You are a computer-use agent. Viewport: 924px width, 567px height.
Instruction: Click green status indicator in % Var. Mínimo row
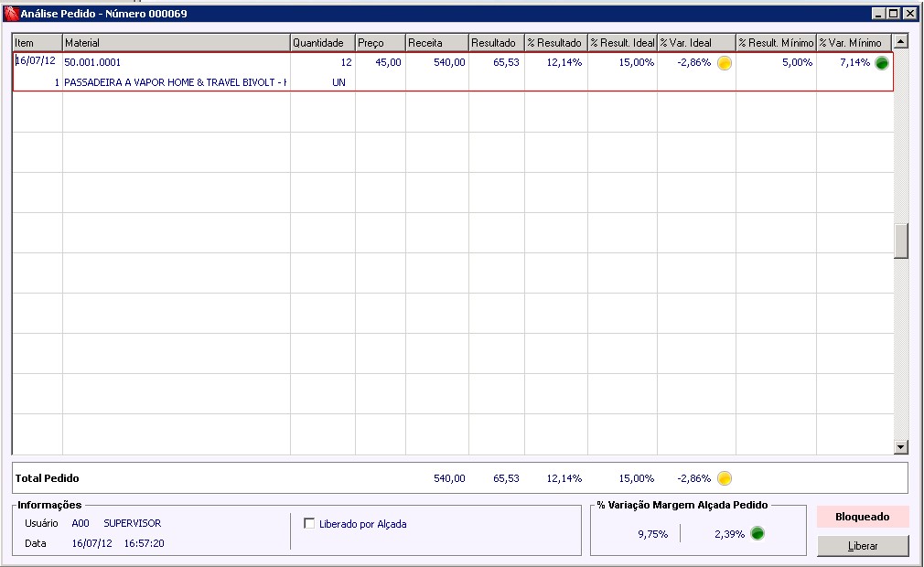(x=882, y=63)
